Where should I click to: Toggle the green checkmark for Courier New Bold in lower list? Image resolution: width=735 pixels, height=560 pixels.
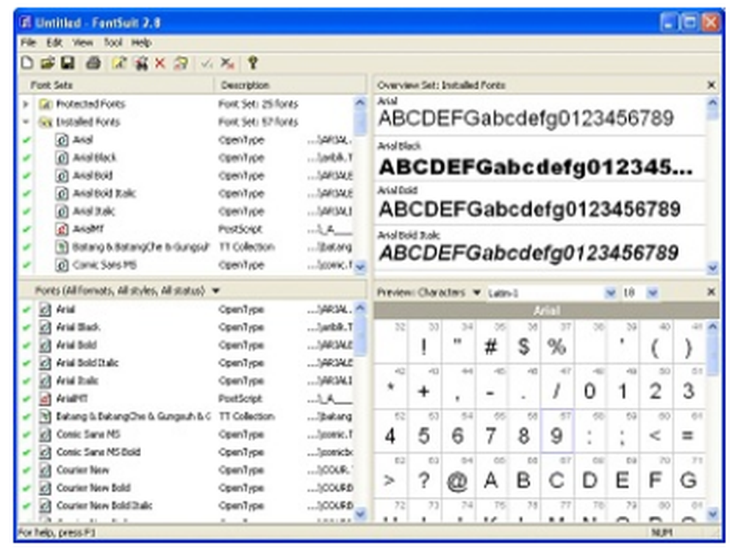(26, 487)
